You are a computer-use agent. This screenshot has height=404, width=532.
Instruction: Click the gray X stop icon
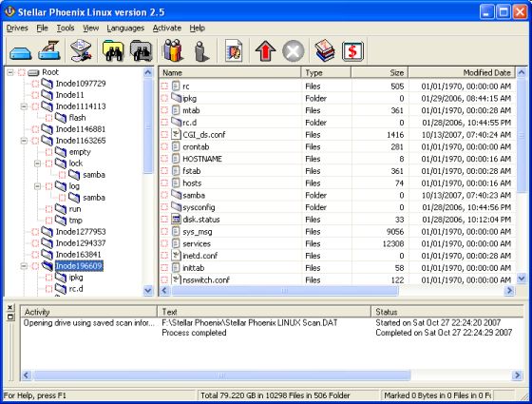(294, 51)
